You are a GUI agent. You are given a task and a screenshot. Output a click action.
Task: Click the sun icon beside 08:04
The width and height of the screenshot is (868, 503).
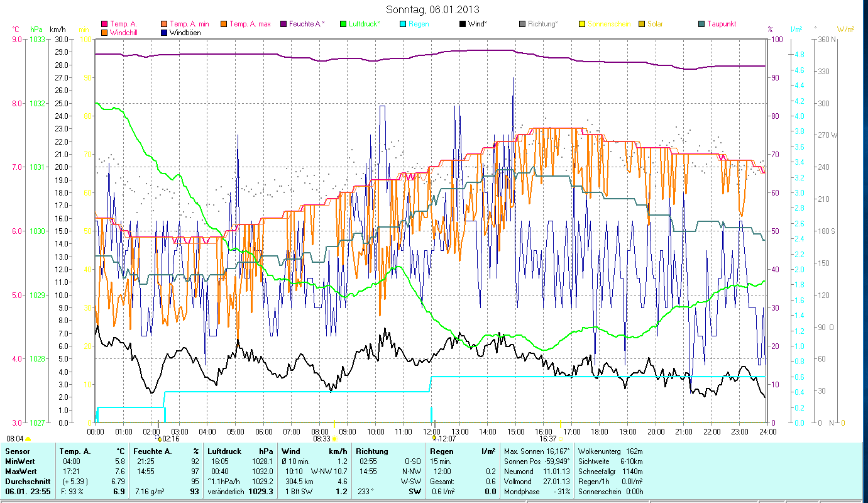[28, 439]
